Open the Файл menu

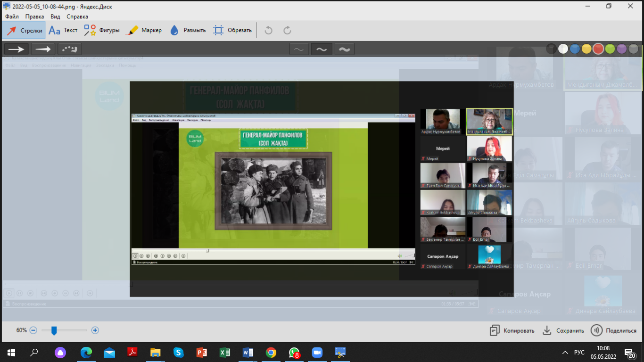[x=12, y=16]
